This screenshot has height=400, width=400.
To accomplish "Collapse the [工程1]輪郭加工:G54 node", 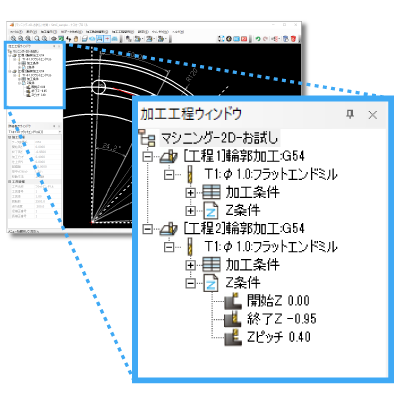I will [x=147, y=156].
